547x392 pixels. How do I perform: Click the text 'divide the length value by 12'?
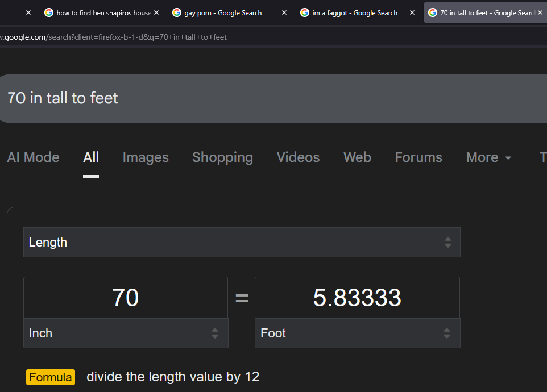click(x=173, y=377)
